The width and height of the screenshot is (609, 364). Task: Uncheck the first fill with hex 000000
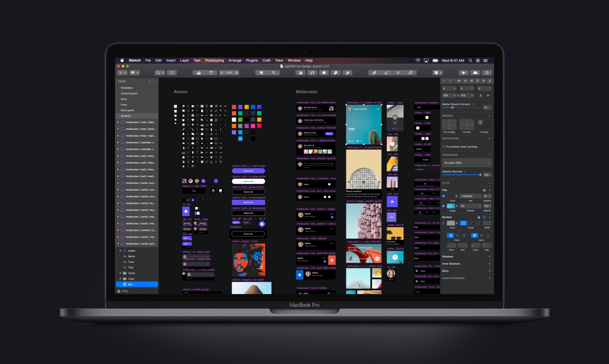tap(444, 196)
